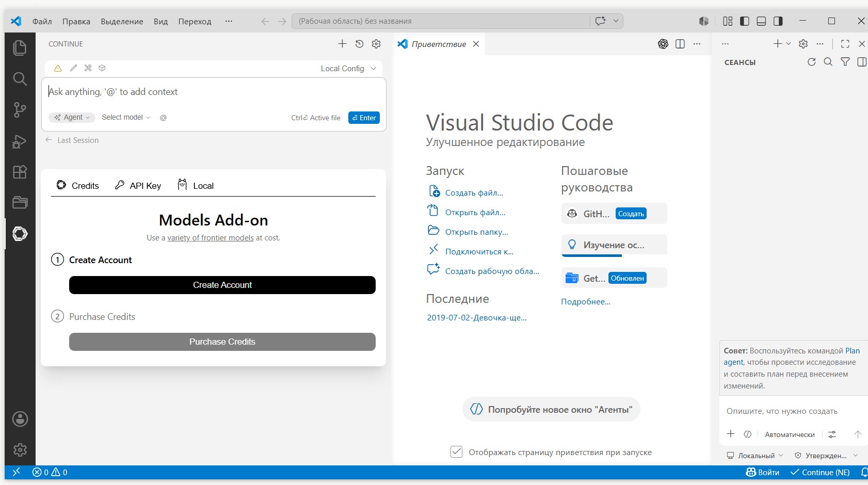868x485 pixels.
Task: Refresh the Сеансы sessions list
Action: pyautogui.click(x=812, y=62)
